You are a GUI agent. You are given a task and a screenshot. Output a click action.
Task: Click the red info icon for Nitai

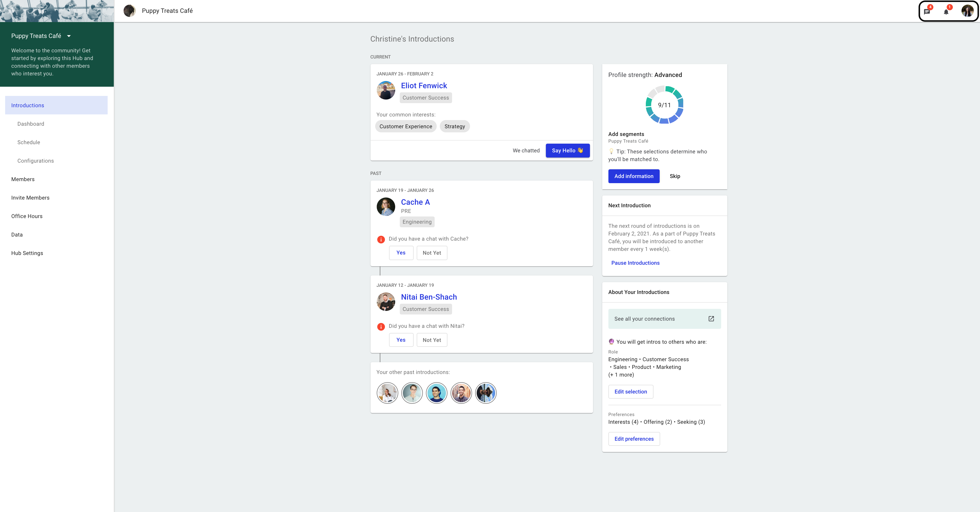pos(381,327)
